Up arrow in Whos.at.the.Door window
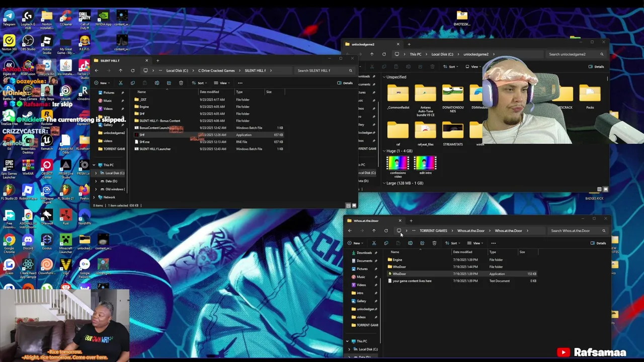Screen dimensions: 644x362 click(374, 231)
